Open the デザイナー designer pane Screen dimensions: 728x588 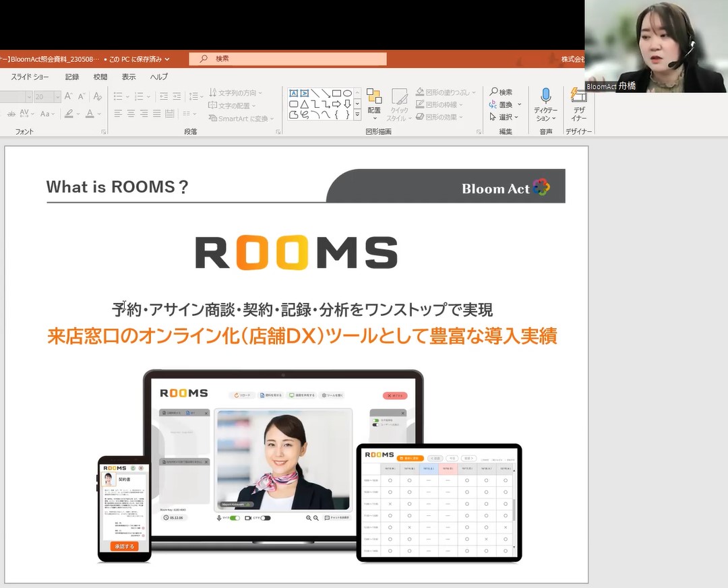[578, 105]
